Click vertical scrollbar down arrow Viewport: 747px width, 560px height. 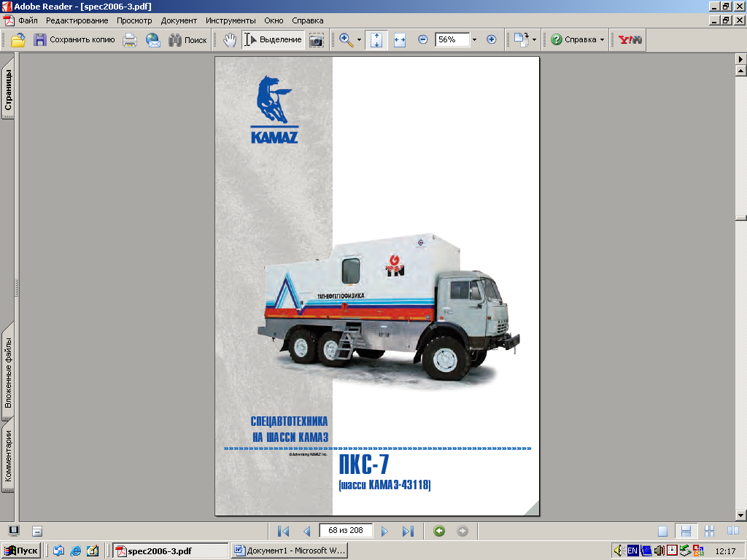coord(740,516)
